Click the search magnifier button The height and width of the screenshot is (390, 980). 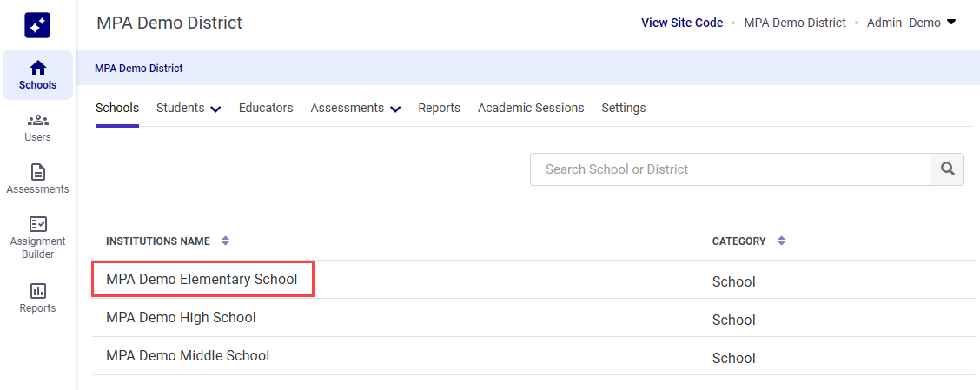click(x=948, y=169)
